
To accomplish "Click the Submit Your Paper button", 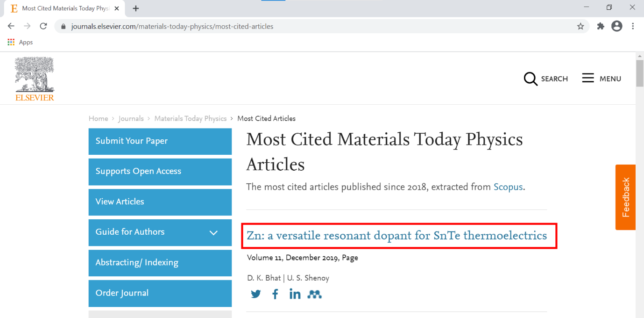I will point(160,141).
